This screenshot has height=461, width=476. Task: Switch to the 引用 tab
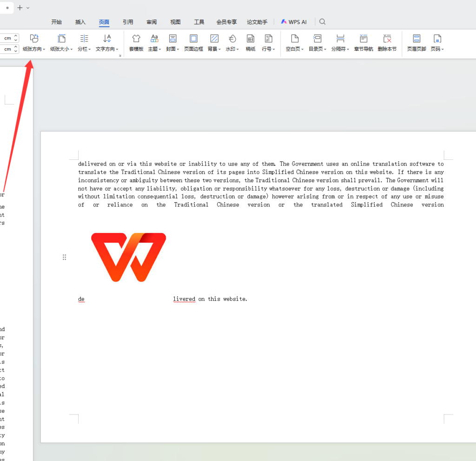pyautogui.click(x=128, y=22)
